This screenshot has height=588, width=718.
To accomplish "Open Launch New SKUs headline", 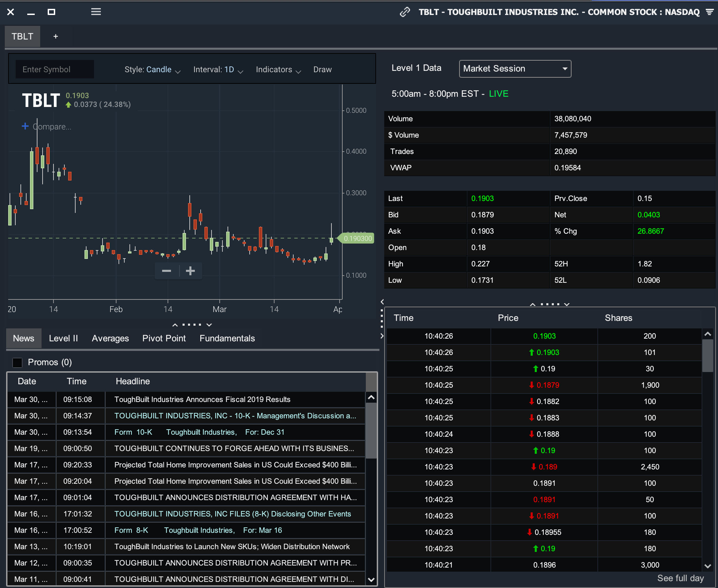I will [x=232, y=546].
